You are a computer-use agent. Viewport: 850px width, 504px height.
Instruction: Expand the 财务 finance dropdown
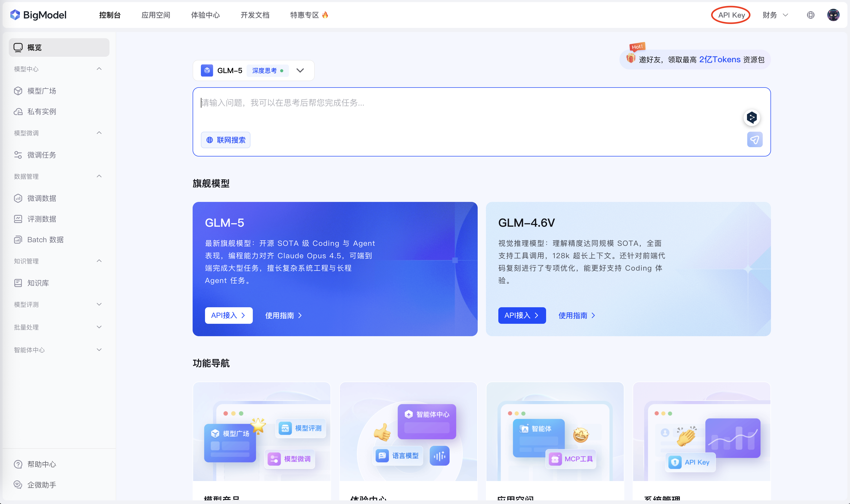[775, 15]
